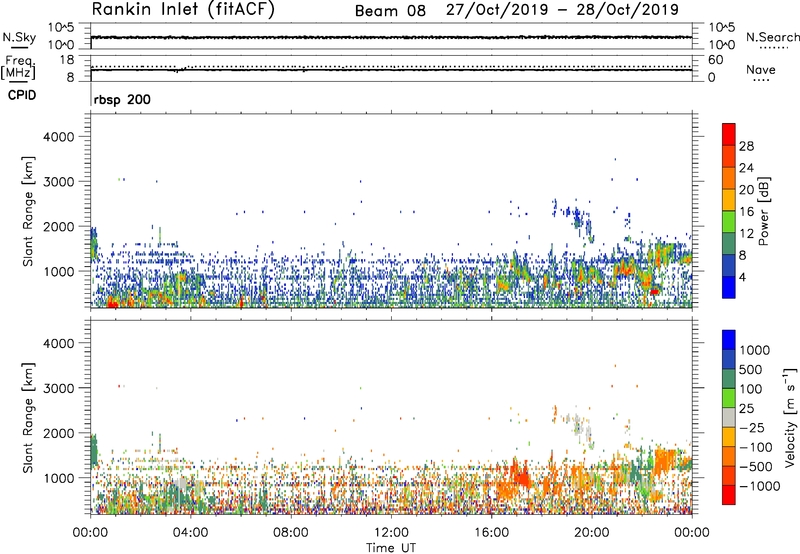Screen dimensions: 800x554
Task: Click the gray segment of the velocity colorbar
Action: [729, 418]
